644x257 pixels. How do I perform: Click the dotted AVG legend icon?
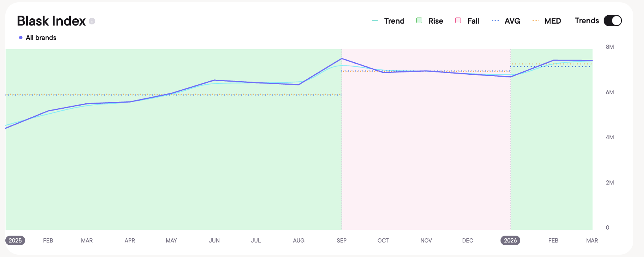[x=496, y=21]
